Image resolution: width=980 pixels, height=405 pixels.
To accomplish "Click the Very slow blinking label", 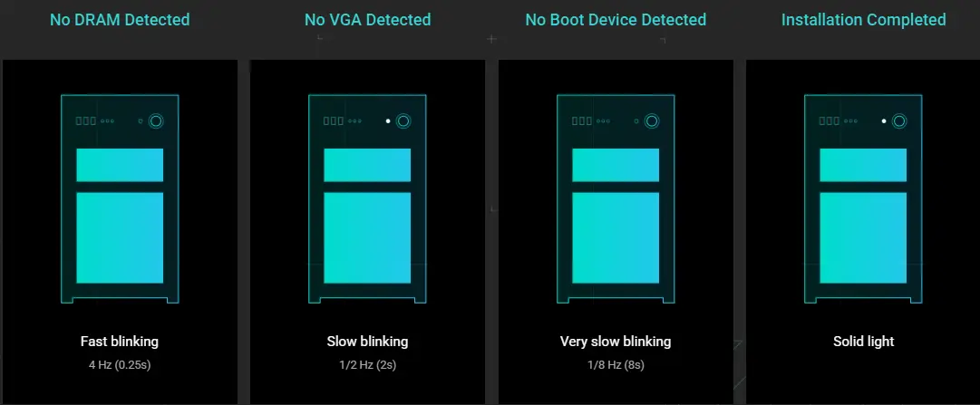I will point(616,342).
